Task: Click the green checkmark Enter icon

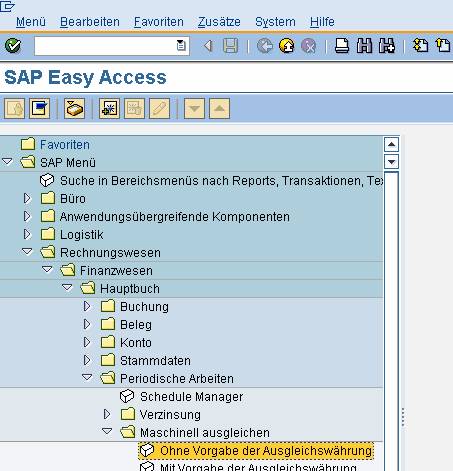Action: (13, 46)
